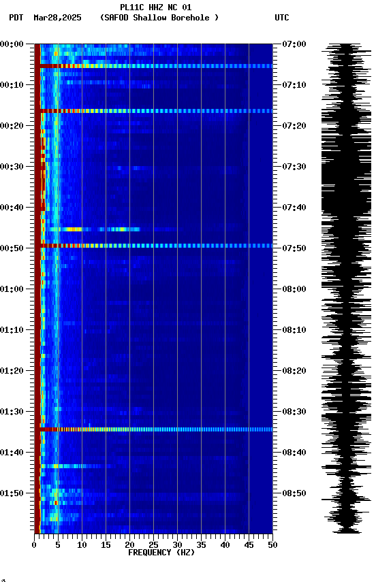Click the 'UTC' timezone label
The image size is (376, 588).
pyautogui.click(x=282, y=18)
